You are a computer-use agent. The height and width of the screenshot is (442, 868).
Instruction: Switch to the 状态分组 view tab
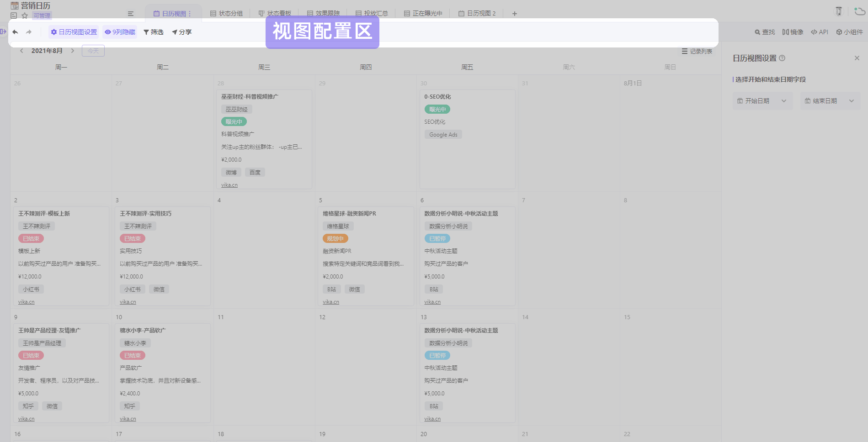(x=226, y=14)
